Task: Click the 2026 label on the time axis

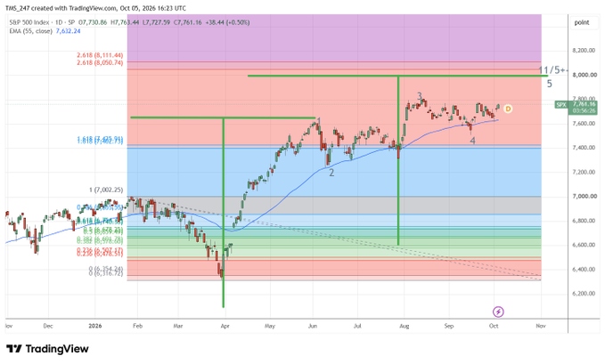Action: (95, 326)
